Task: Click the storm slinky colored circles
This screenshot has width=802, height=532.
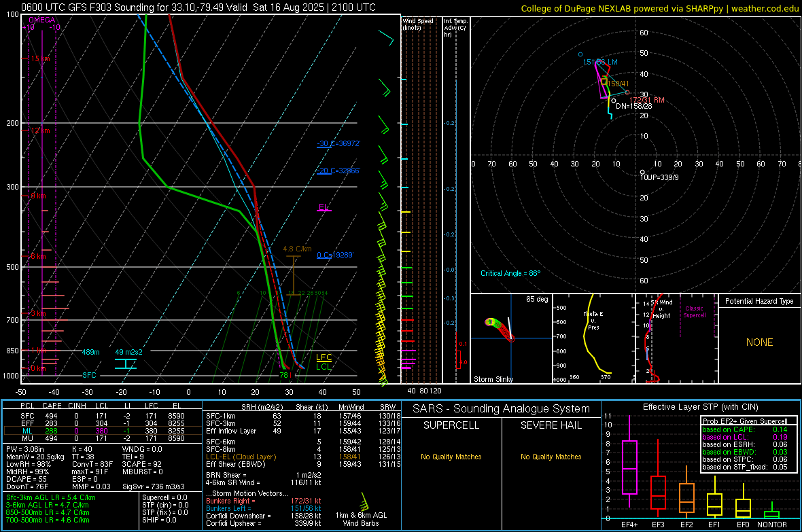Action: coord(499,329)
